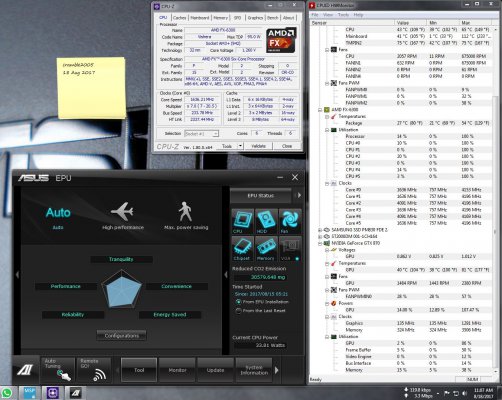Click the volume icon in system tray

pyautogui.click(x=465, y=393)
